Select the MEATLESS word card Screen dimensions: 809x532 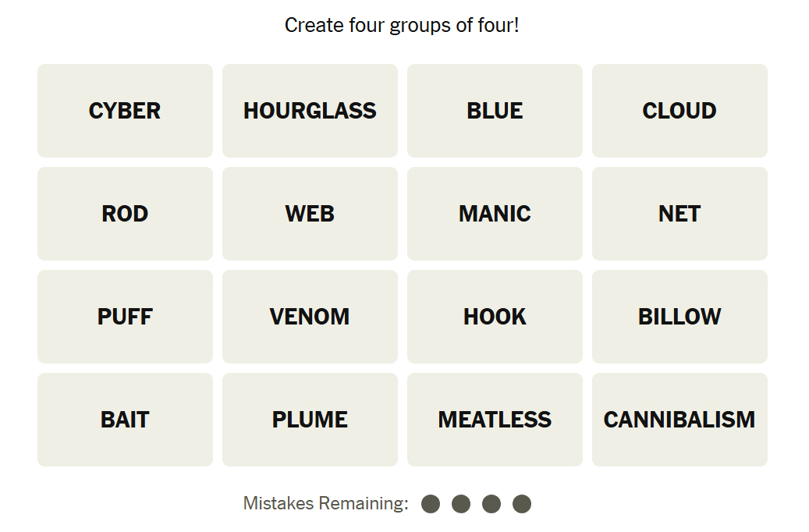coord(495,420)
